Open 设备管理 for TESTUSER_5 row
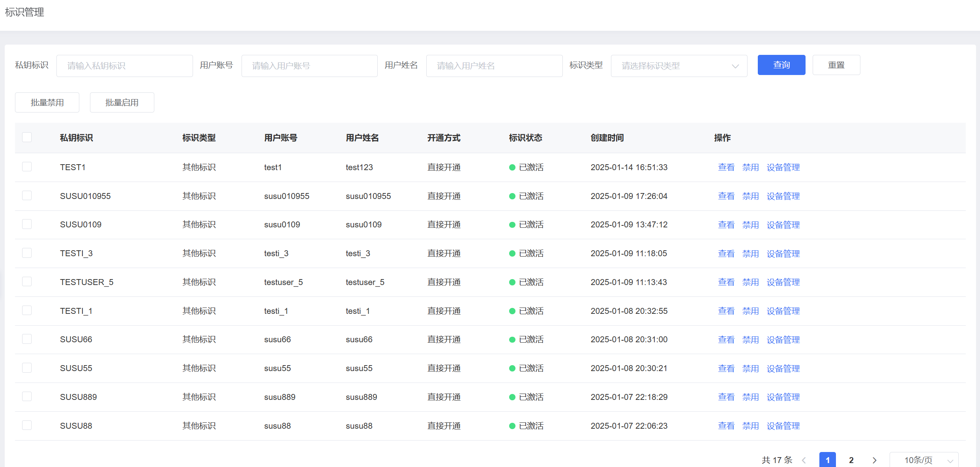The image size is (980, 467). tap(783, 282)
